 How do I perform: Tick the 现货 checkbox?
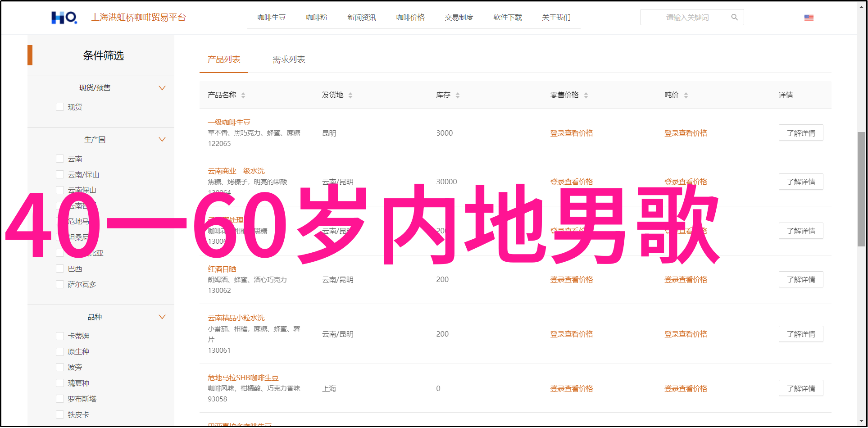[x=59, y=107]
